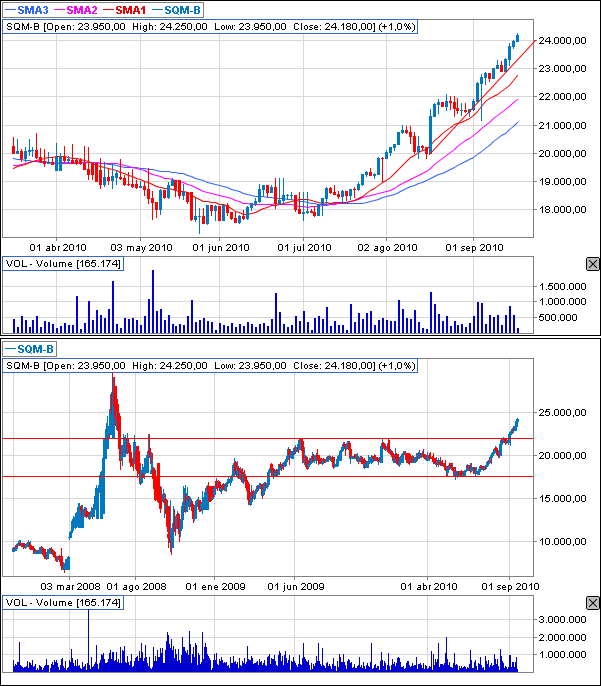Click the 24.000,00 price axis label
This screenshot has width=601, height=686.
click(562, 41)
